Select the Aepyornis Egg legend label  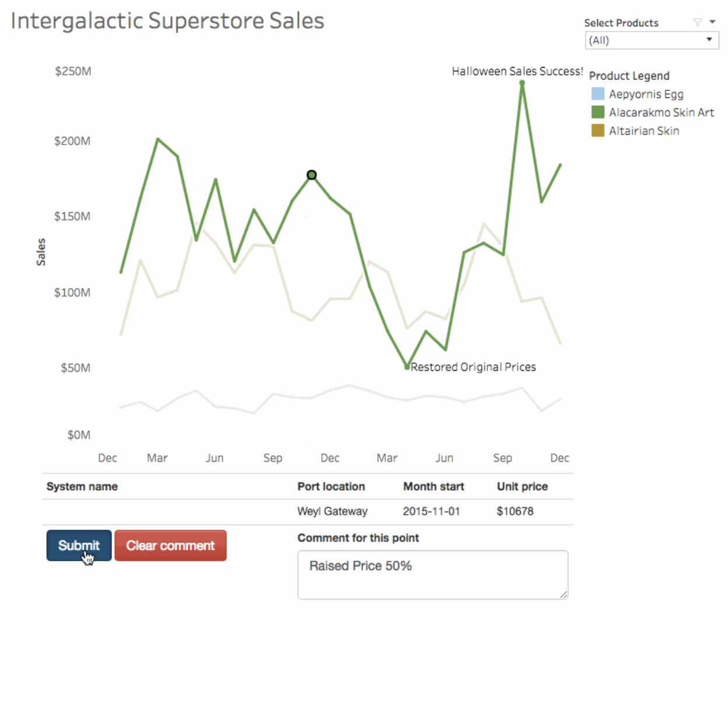coord(646,94)
